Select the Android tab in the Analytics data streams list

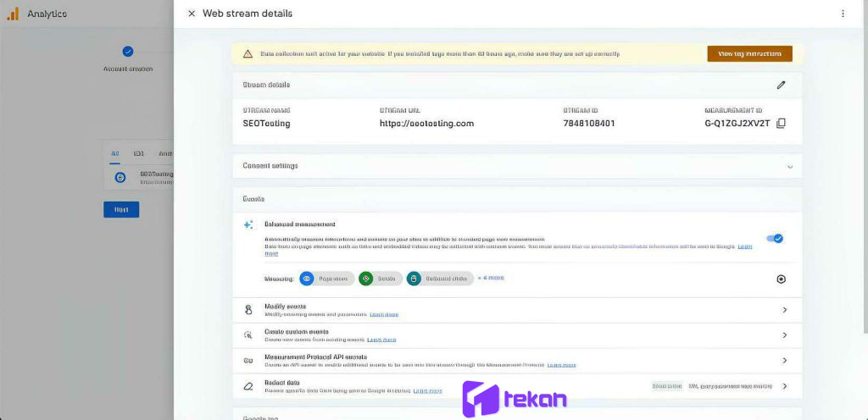[165, 153]
